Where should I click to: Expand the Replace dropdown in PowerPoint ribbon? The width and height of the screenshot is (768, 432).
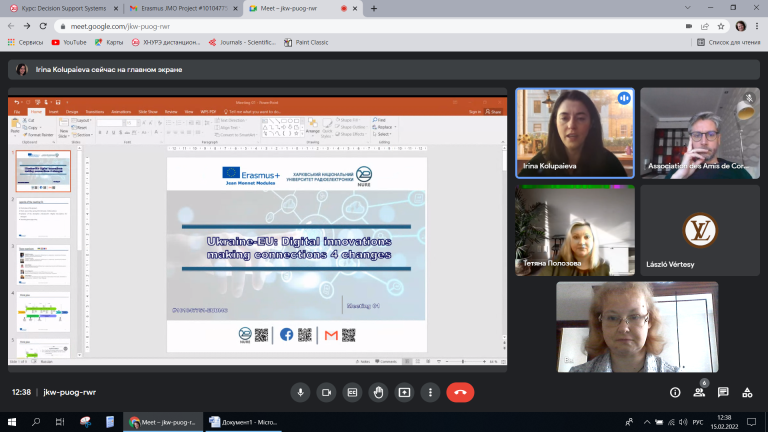pyautogui.click(x=395, y=127)
